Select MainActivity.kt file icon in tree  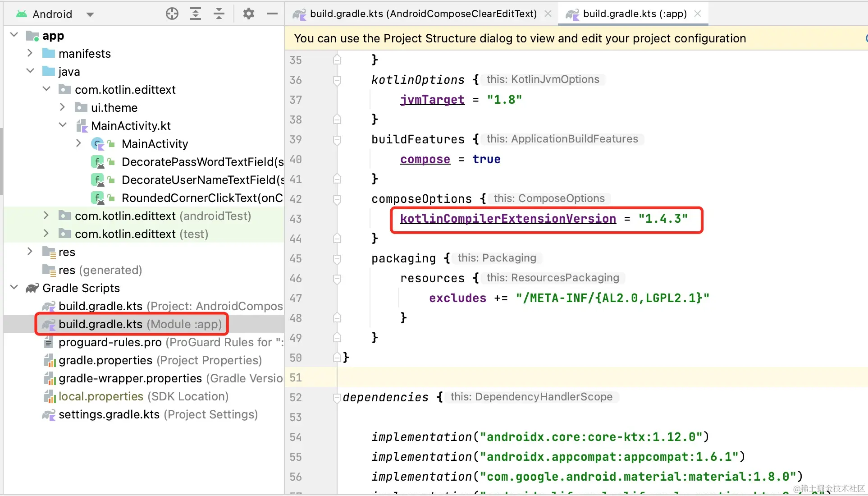pos(82,126)
